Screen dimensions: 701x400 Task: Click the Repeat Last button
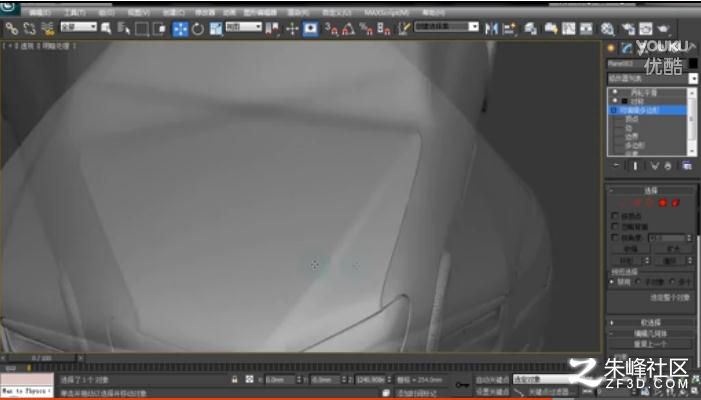point(650,345)
